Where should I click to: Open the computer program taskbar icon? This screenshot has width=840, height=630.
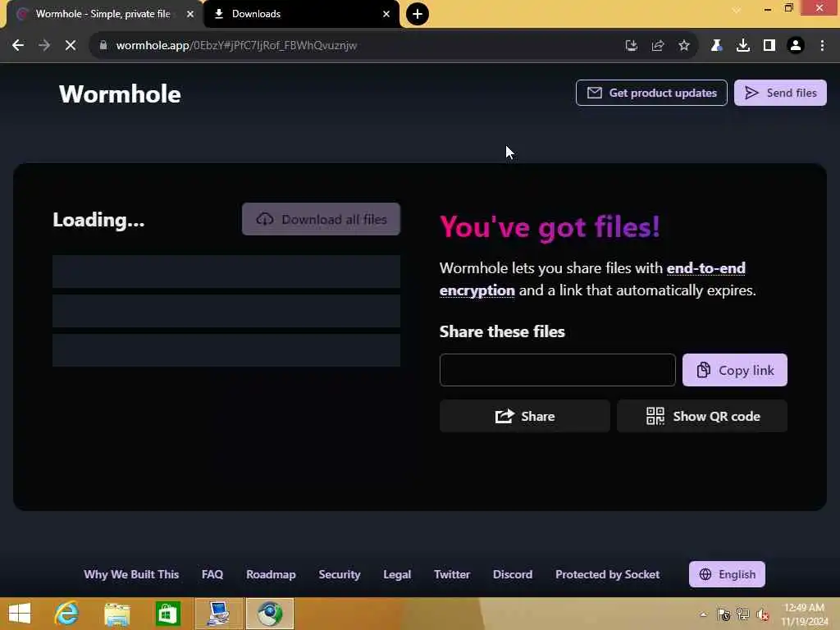click(219, 614)
